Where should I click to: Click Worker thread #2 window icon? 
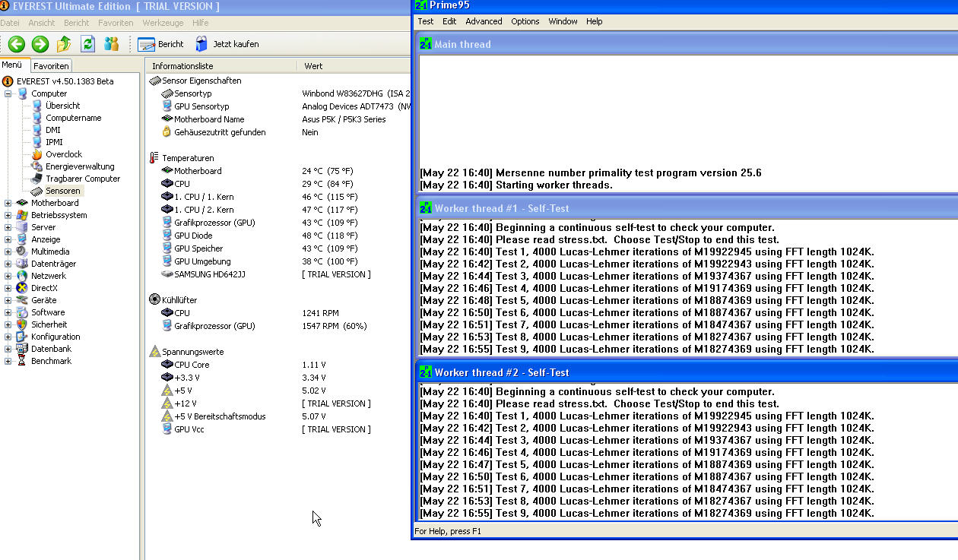[x=426, y=372]
